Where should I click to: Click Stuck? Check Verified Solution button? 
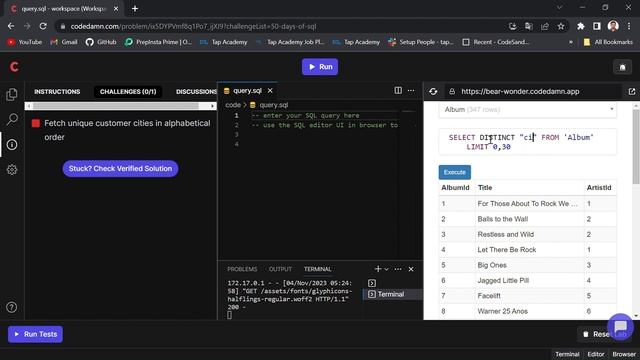(x=120, y=169)
